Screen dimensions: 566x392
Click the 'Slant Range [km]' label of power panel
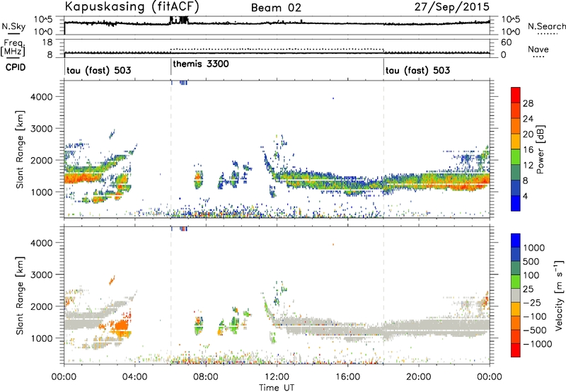(20, 149)
